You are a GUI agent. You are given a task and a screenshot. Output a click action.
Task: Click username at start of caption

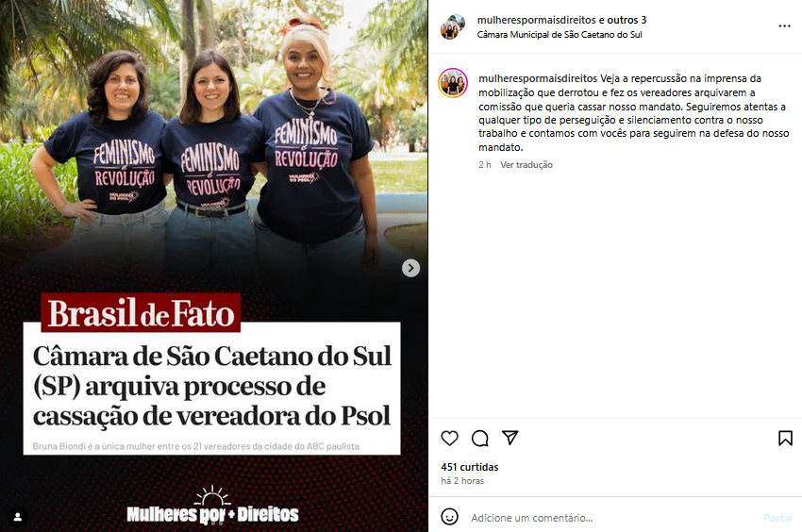tap(538, 79)
